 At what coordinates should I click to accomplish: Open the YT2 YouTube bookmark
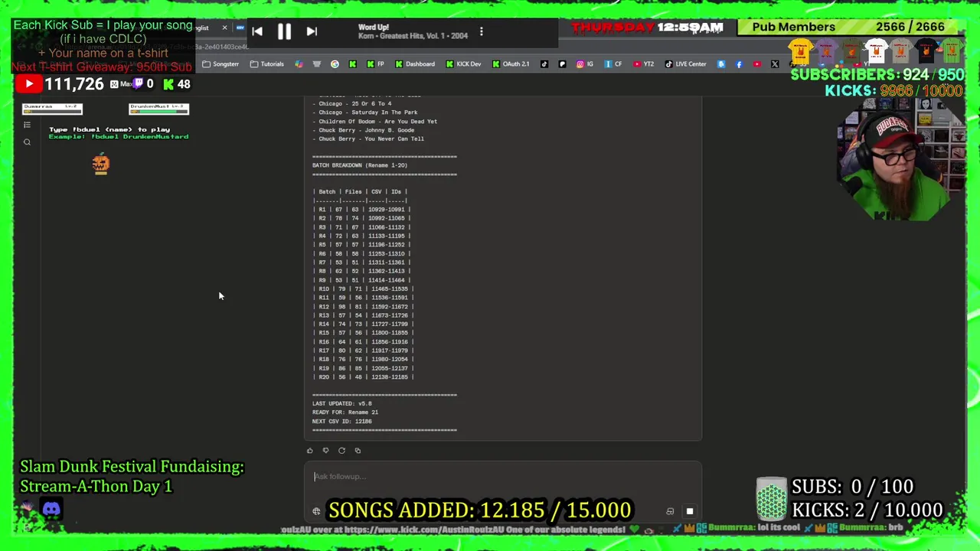click(x=643, y=64)
